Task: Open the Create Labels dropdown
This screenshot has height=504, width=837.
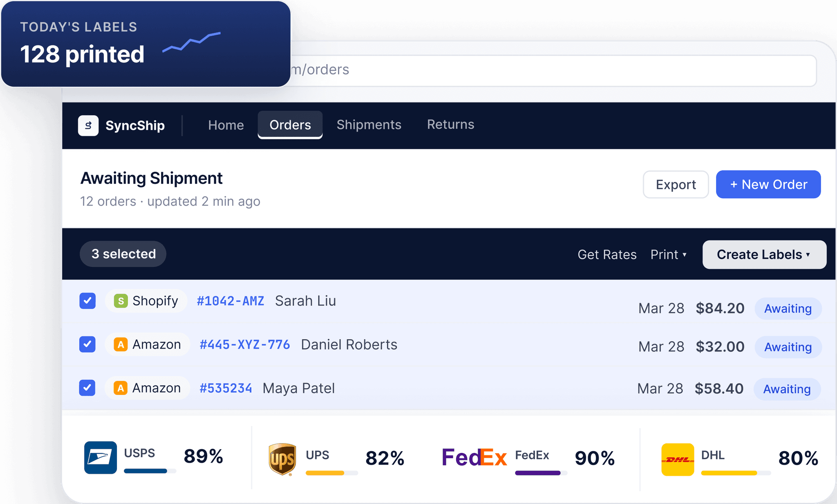Action: point(764,255)
